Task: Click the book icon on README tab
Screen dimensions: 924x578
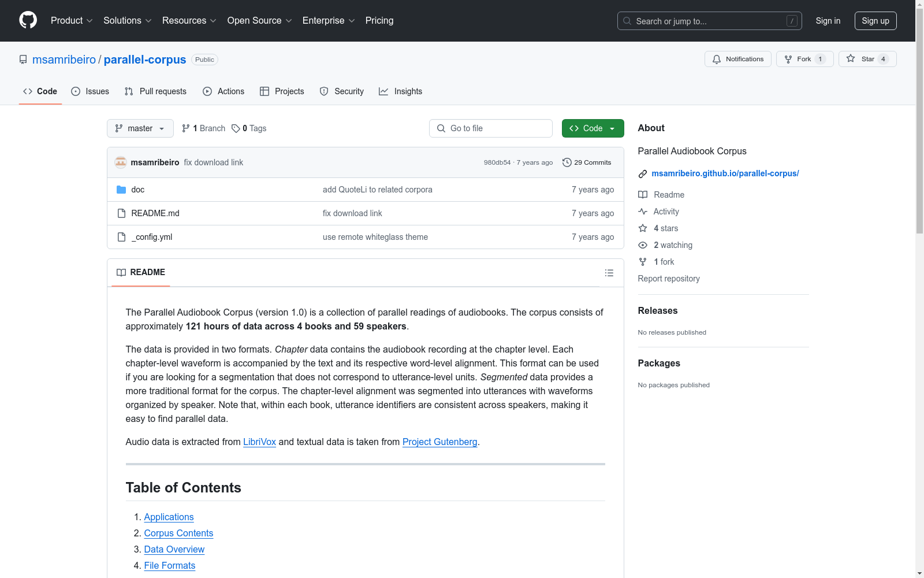Action: tap(121, 272)
